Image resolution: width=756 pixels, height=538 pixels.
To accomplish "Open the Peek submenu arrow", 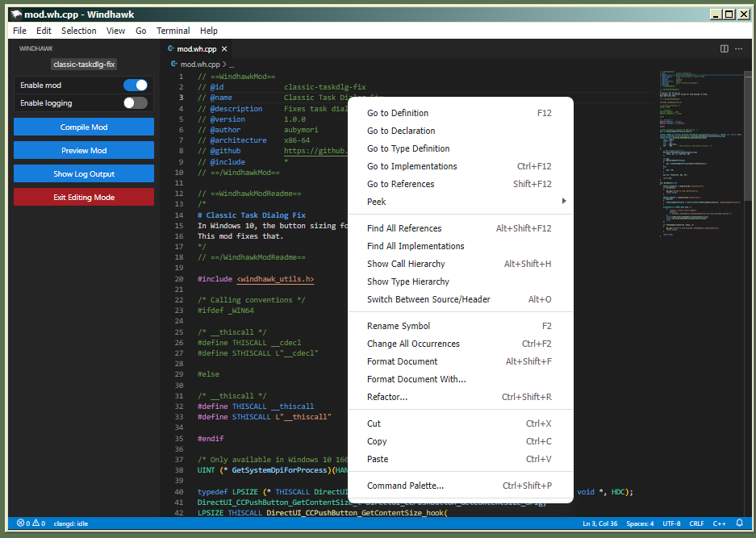I will [564, 201].
